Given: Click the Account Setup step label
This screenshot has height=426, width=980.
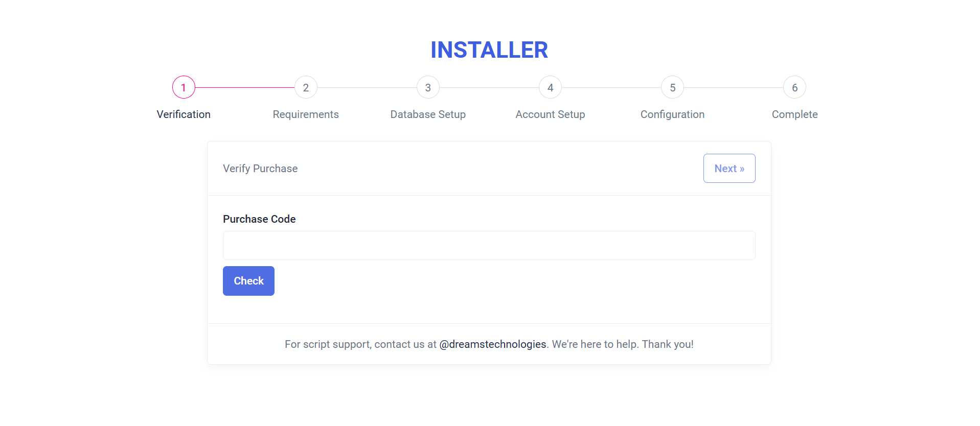Looking at the screenshot, I should point(550,114).
